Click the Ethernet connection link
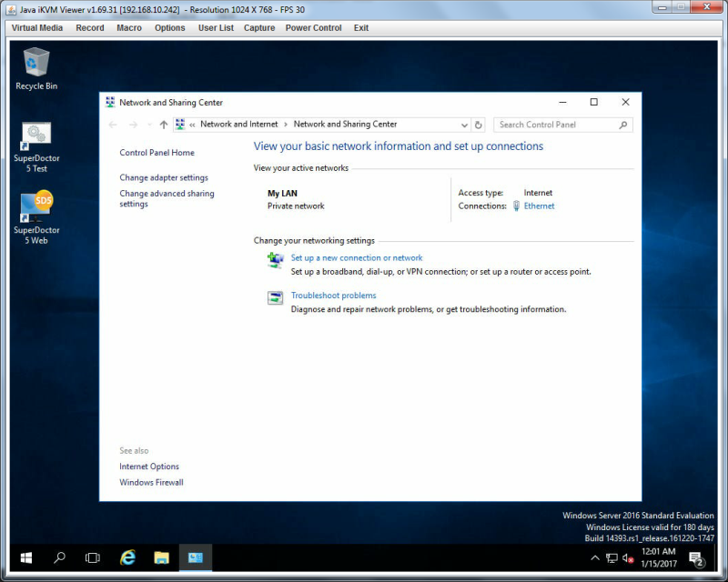This screenshot has width=728, height=582. click(539, 206)
